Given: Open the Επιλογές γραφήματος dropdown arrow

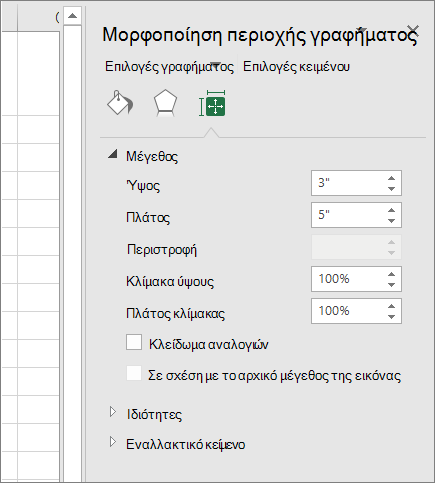Looking at the screenshot, I should tap(216, 64).
